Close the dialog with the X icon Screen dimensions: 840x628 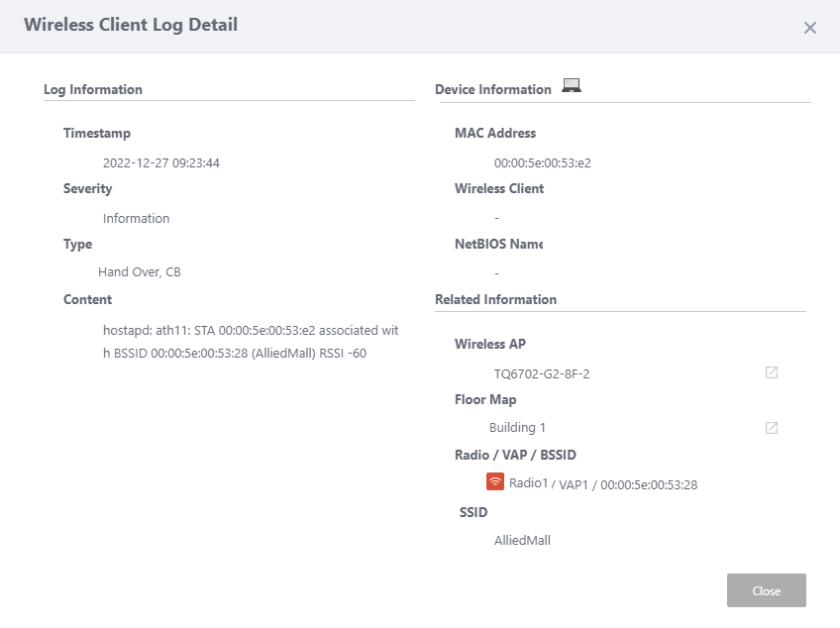[x=810, y=28]
